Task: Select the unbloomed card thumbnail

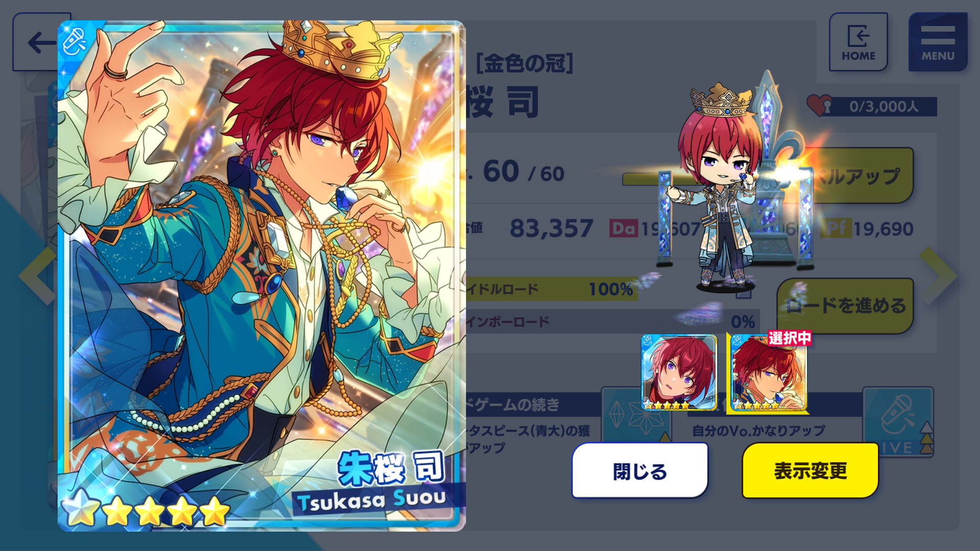Action: 679,372
